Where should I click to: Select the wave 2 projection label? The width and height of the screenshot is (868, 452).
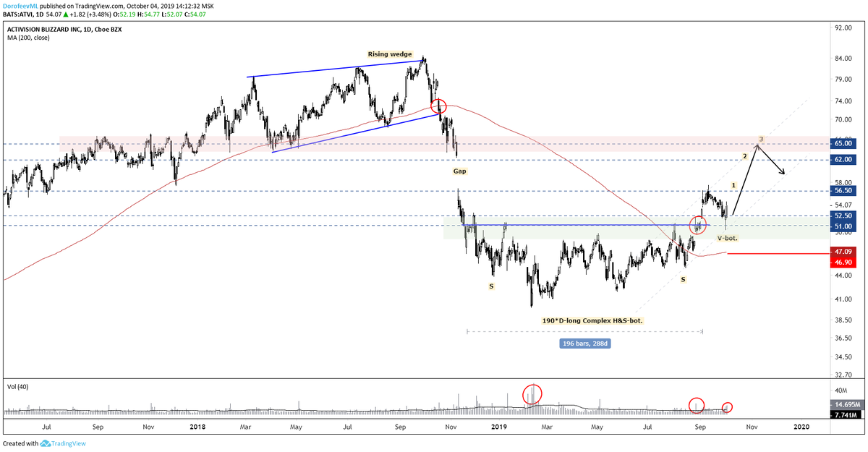(744, 156)
